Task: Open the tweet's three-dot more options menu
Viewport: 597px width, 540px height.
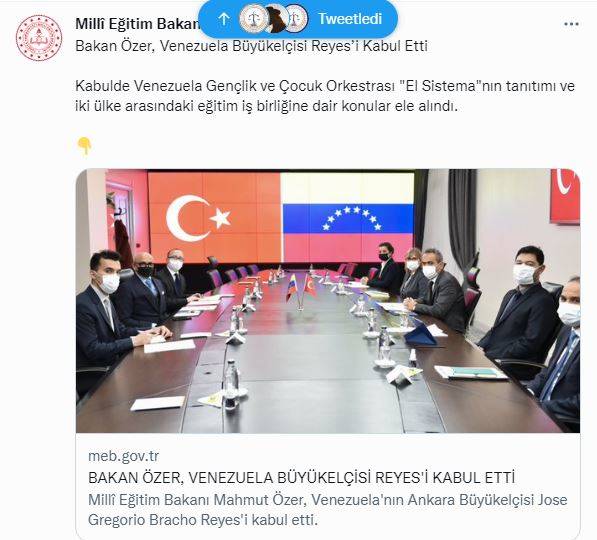Action: [571, 24]
